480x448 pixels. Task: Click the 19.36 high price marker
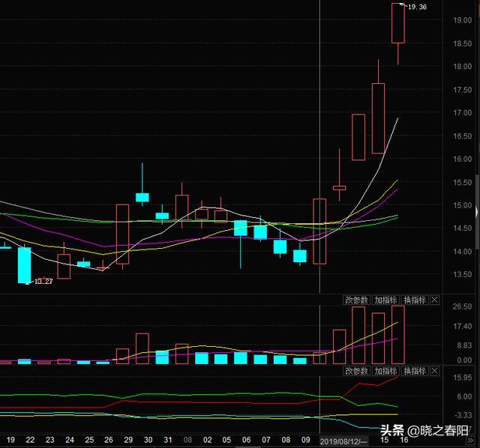[417, 7]
